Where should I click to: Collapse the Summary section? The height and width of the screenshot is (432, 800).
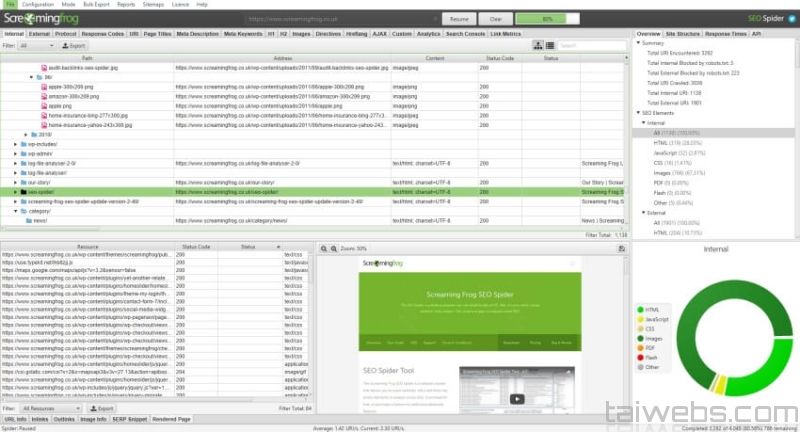(638, 43)
